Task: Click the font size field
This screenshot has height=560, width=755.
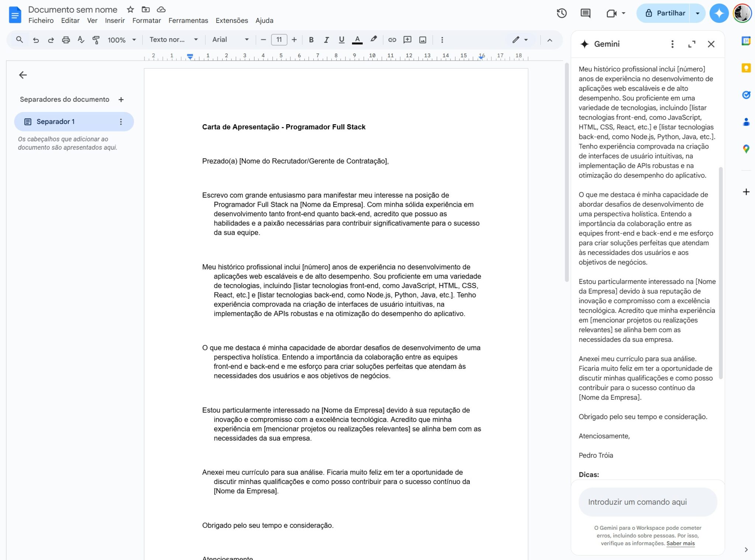Action: pyautogui.click(x=279, y=40)
